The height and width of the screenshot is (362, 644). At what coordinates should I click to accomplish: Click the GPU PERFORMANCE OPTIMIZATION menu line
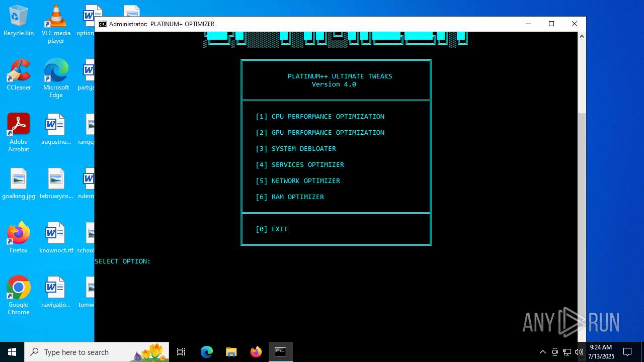click(x=320, y=133)
